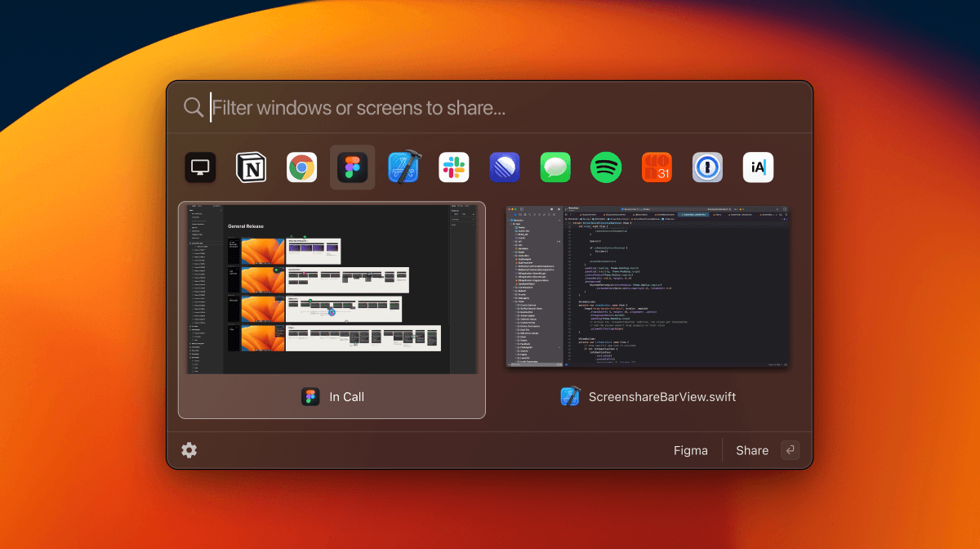Choose the iA Writer app icon

click(758, 167)
